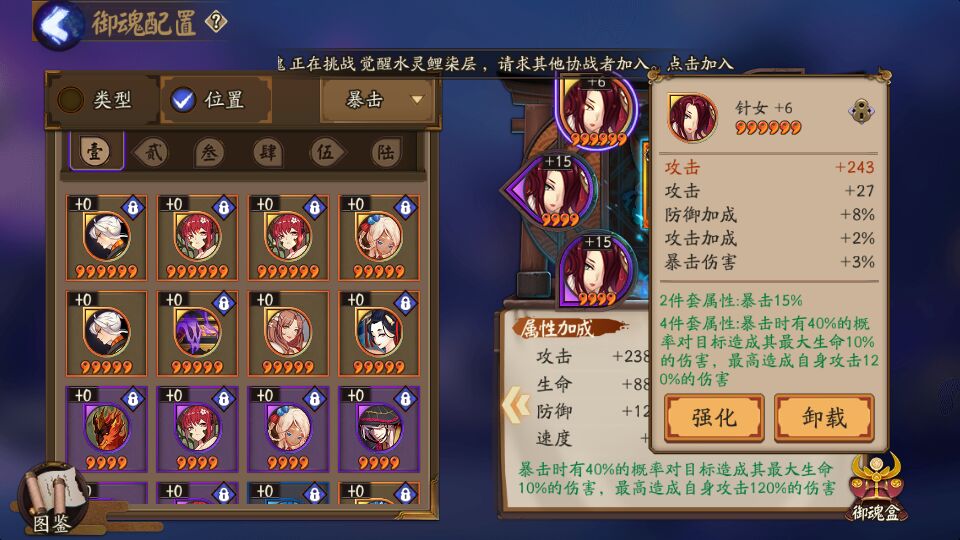This screenshot has height=540, width=960.
Task: Click the lock on the first white-haired soul
Action: coord(132,208)
